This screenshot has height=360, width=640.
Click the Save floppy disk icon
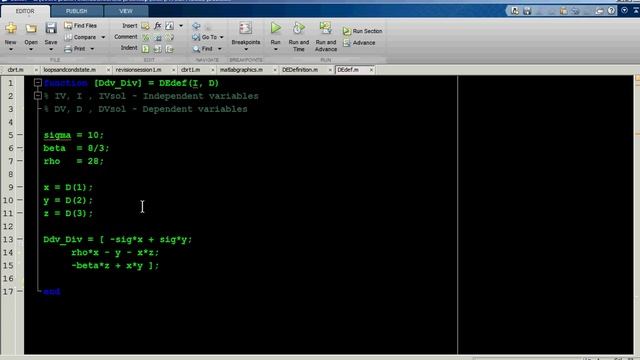click(x=51, y=28)
